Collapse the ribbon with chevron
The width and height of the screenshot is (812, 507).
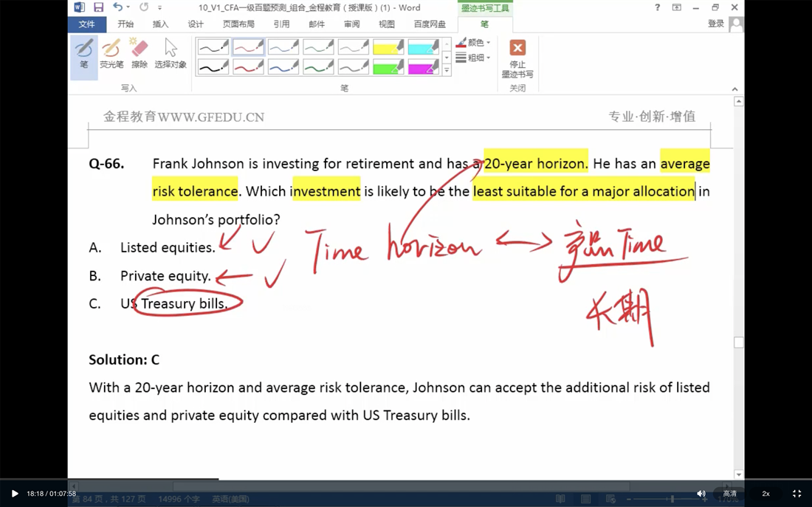pyautogui.click(x=734, y=89)
